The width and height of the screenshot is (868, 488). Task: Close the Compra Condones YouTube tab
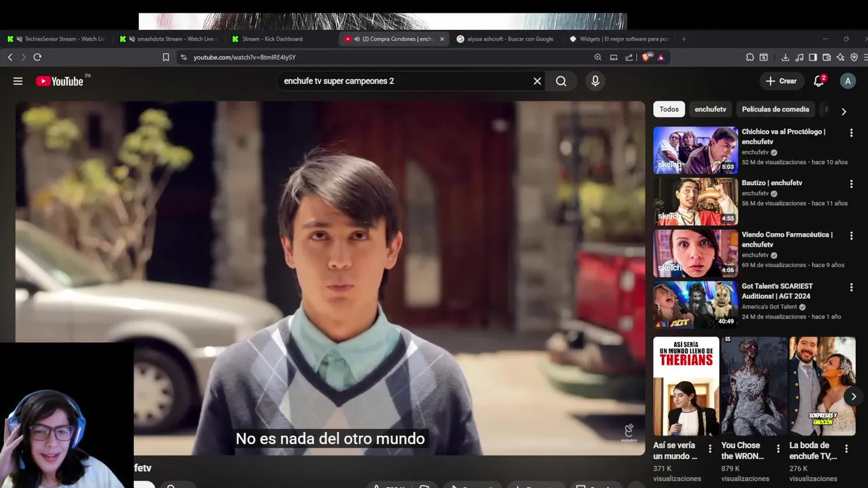click(442, 39)
